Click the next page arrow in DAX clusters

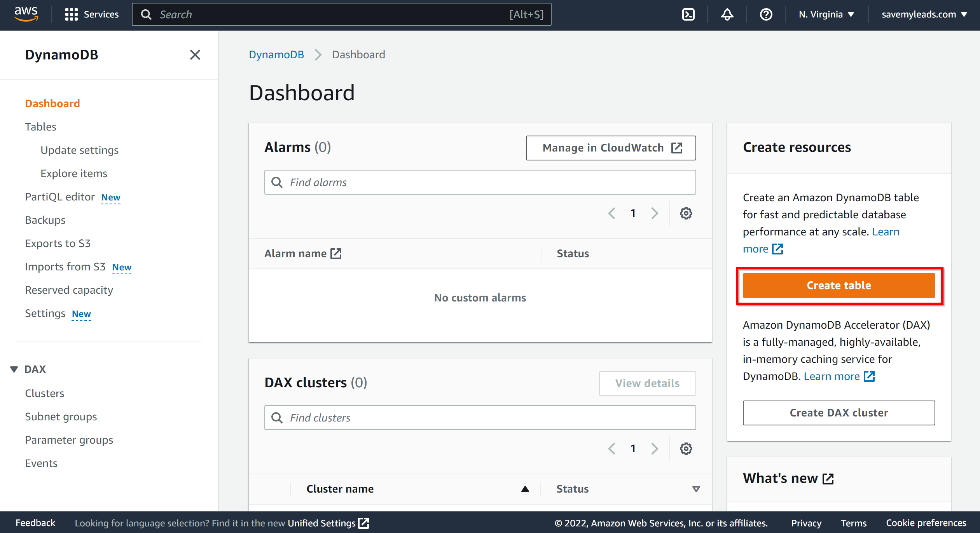tap(654, 448)
